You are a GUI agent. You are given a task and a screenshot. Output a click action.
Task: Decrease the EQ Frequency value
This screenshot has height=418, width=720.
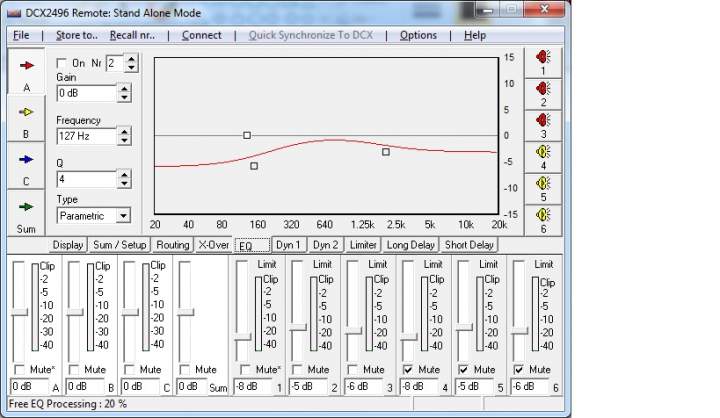124,140
